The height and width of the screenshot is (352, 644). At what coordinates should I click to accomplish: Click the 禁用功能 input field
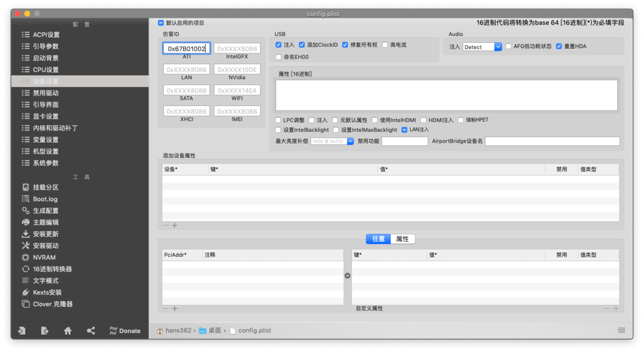coord(405,142)
